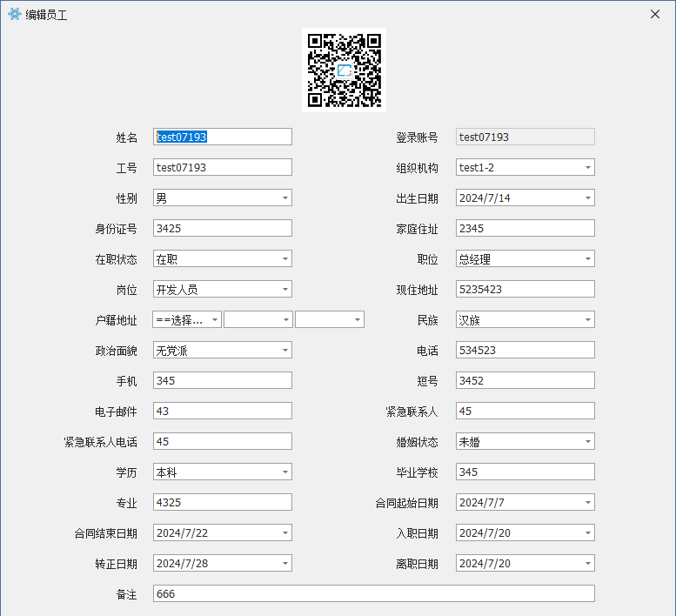The width and height of the screenshot is (676, 616).
Task: Open the 入职日期 date picker
Action: point(525,532)
